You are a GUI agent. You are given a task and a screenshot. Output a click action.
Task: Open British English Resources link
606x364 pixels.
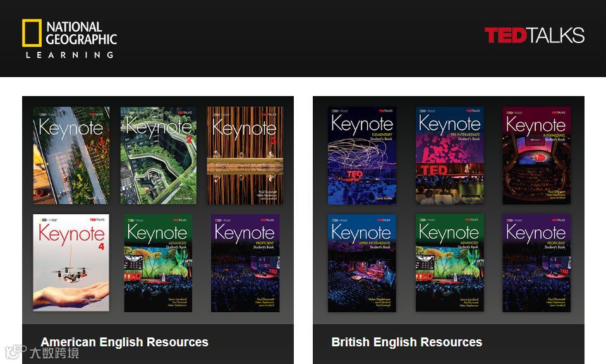tap(406, 342)
